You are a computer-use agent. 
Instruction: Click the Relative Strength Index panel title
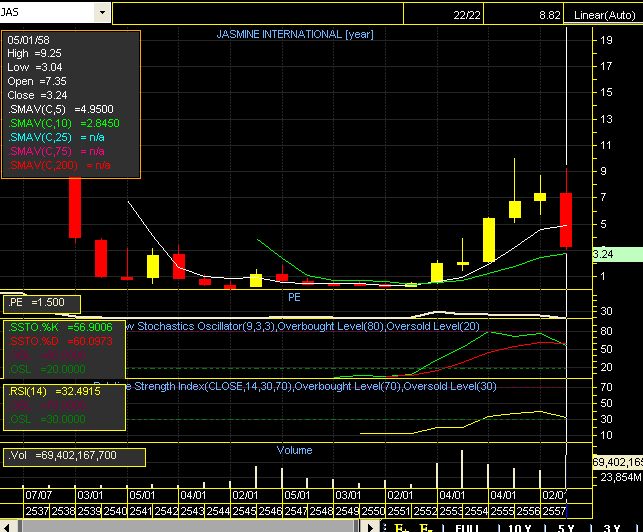point(295,386)
